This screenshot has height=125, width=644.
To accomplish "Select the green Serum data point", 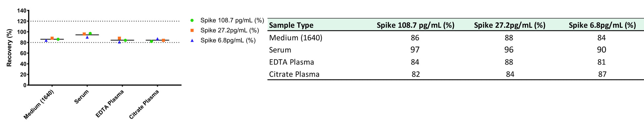I will pyautogui.click(x=90, y=33).
